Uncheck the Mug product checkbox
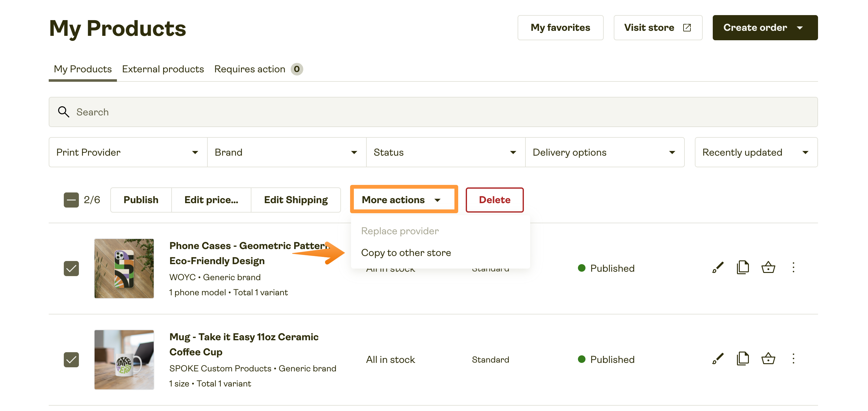This screenshot has width=868, height=411. tap(71, 359)
